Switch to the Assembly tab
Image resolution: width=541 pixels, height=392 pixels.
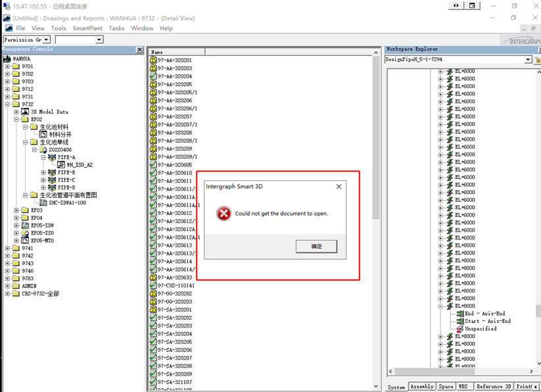pos(421,387)
